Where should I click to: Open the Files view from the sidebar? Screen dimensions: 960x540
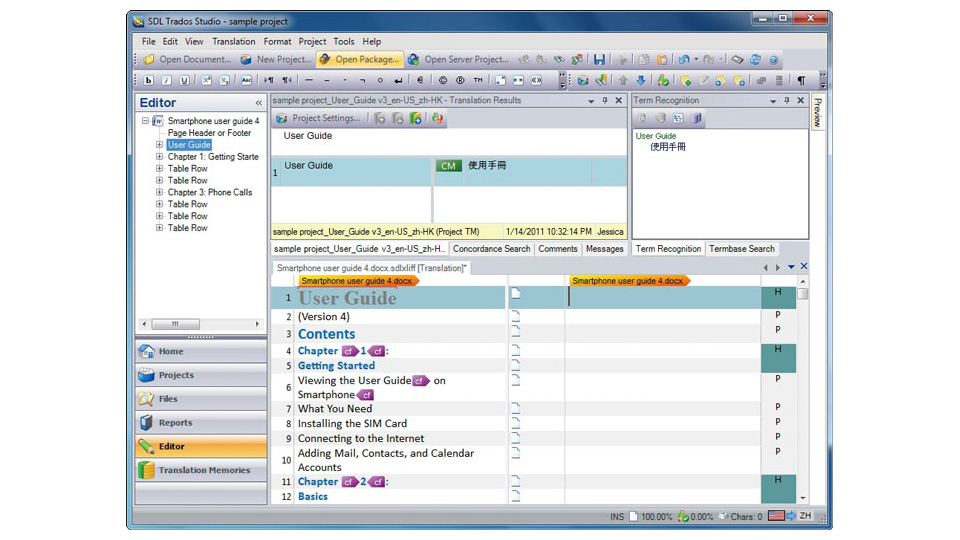(x=201, y=399)
